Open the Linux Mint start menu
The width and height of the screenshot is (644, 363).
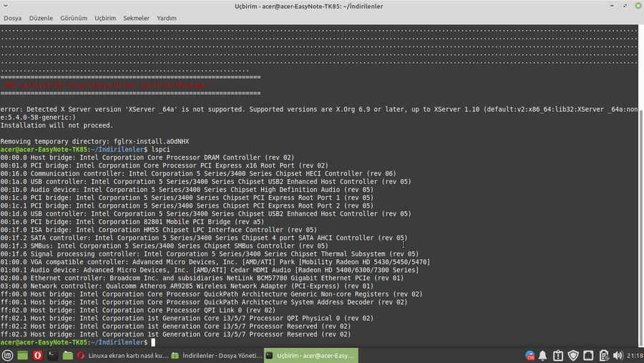pos(7,356)
